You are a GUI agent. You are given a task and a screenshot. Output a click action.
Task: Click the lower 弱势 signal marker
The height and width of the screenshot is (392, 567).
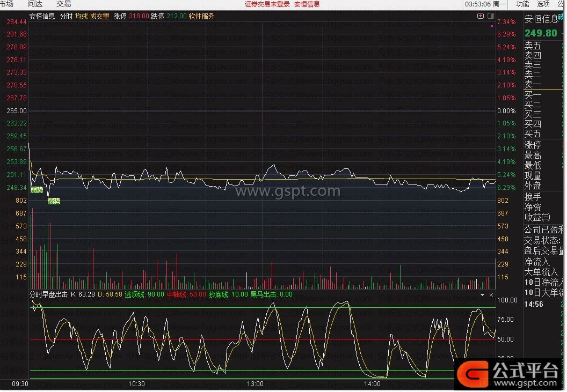tap(54, 201)
